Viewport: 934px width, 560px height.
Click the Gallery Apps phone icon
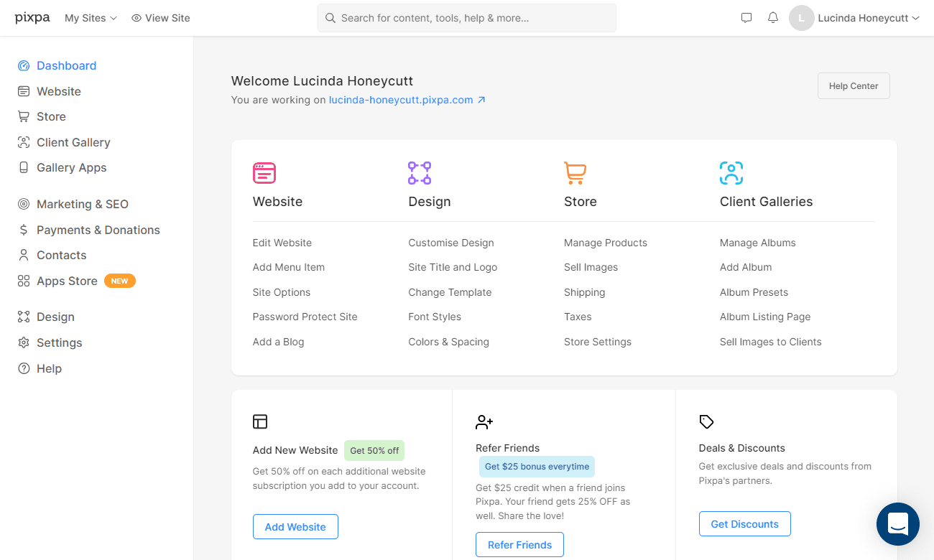(x=24, y=167)
